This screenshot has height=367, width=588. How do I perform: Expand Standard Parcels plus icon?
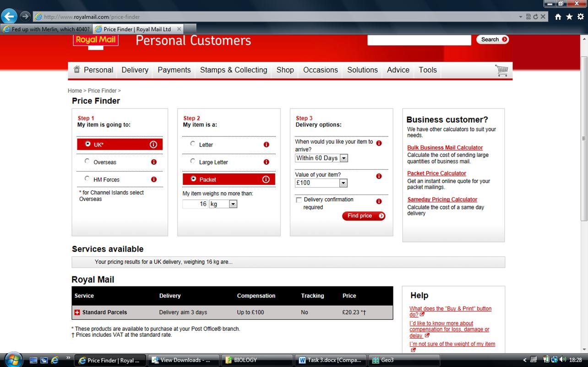point(77,313)
